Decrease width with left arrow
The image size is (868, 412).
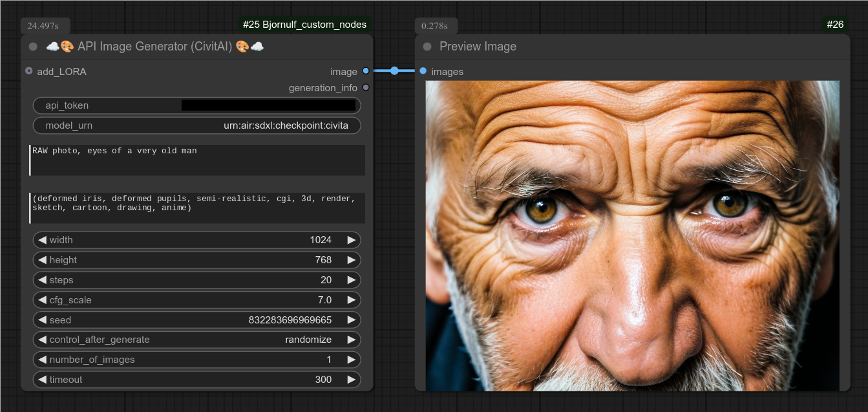pos(42,240)
